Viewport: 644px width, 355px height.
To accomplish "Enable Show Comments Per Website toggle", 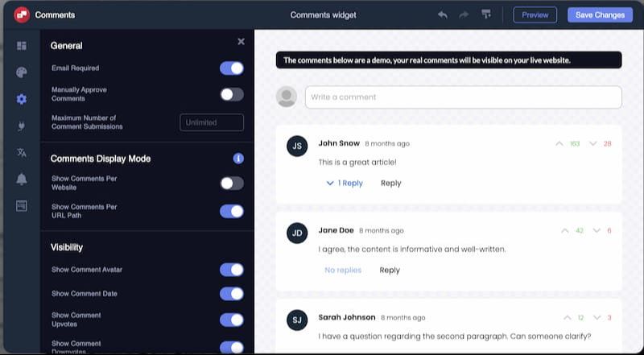I will point(232,184).
